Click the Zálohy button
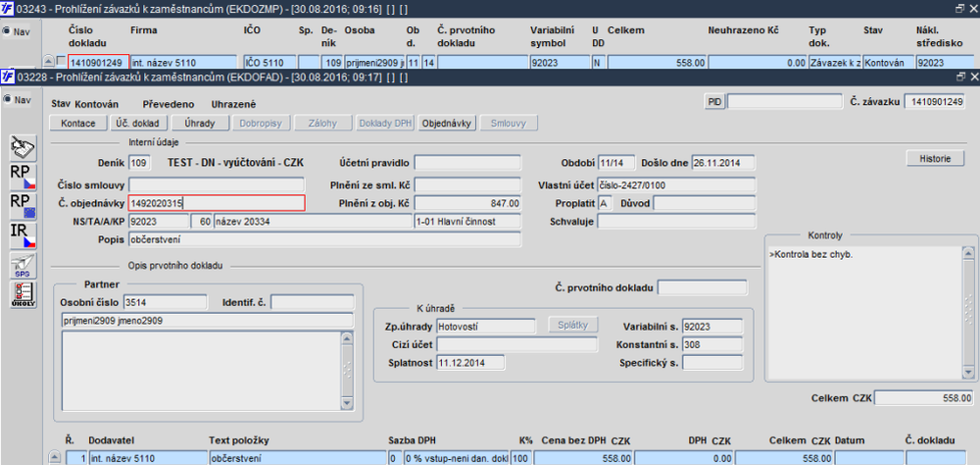This screenshot has width=980, height=465. click(323, 124)
